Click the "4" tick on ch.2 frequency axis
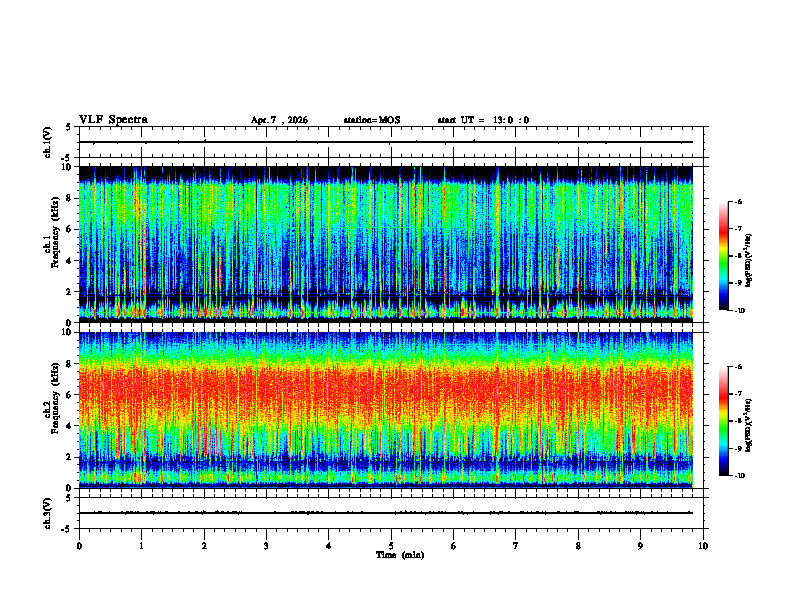This screenshot has width=792, height=612. point(69,426)
